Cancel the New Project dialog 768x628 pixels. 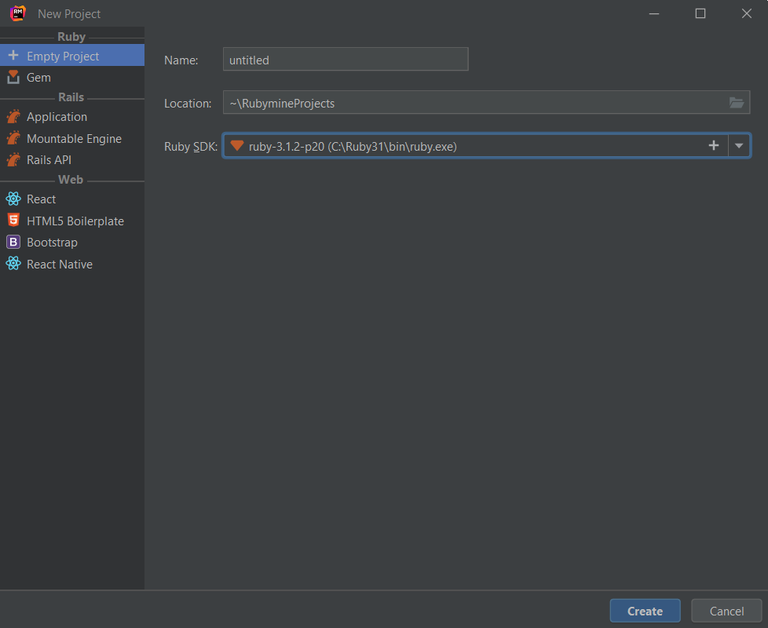tap(726, 611)
